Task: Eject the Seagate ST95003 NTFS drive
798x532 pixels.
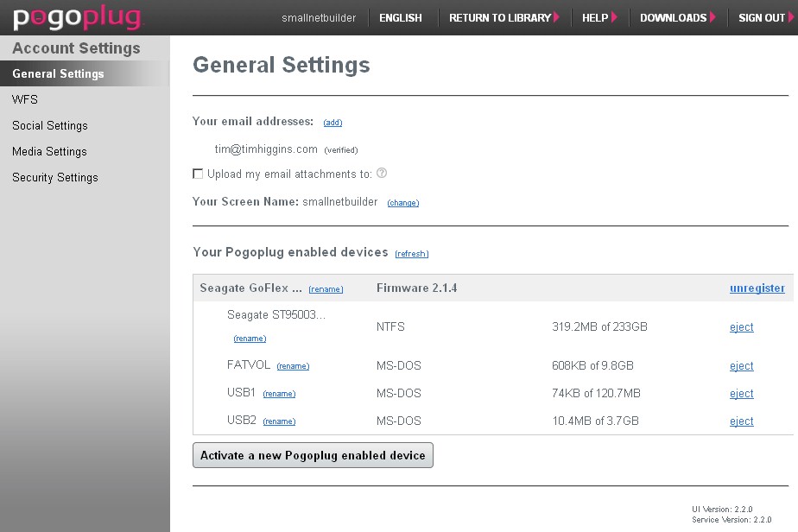Action: [742, 326]
